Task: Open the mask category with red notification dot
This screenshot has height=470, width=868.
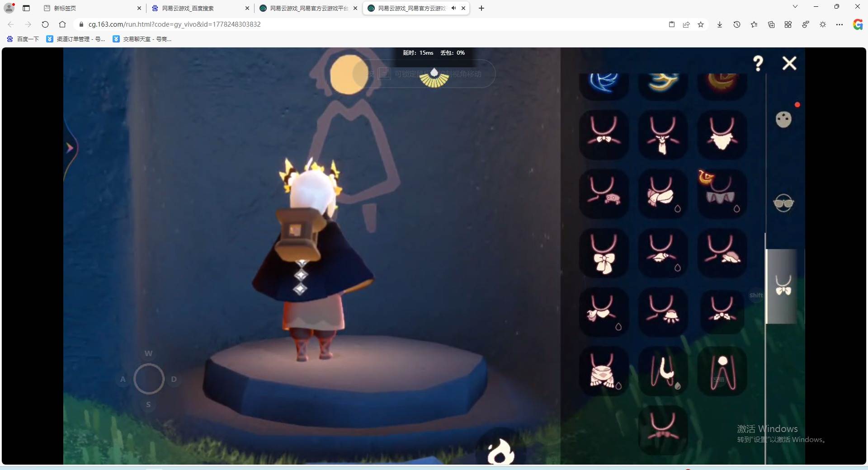Action: coord(783,119)
